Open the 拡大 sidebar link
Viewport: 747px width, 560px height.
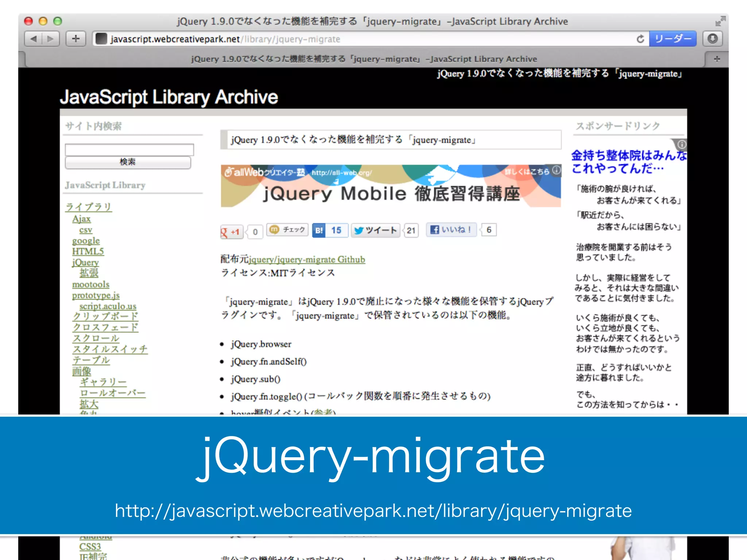click(89, 404)
